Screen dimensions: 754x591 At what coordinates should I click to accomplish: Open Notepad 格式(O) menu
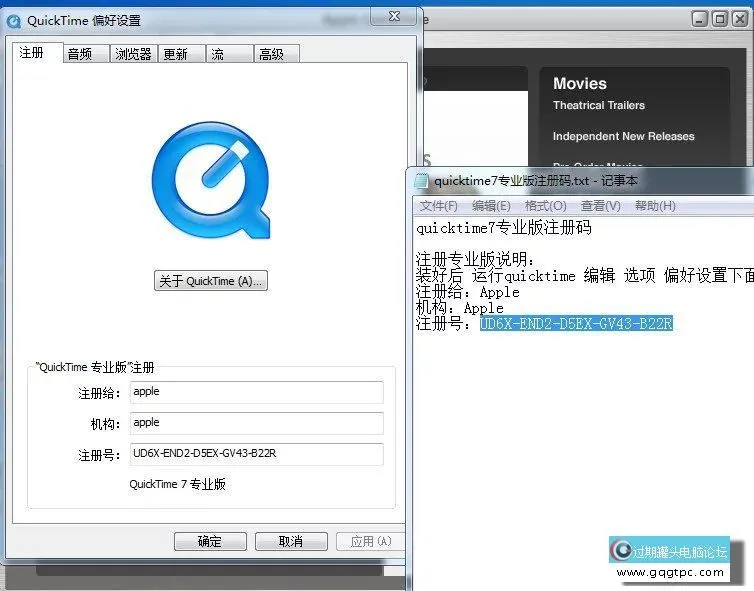coord(545,206)
